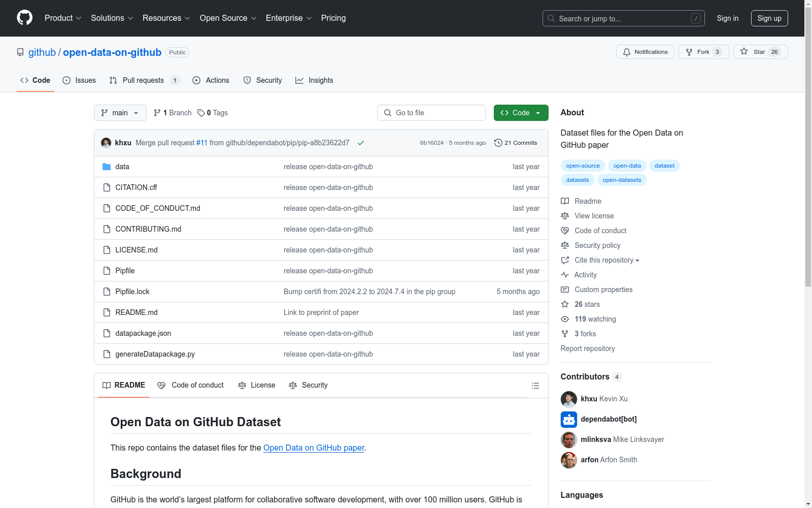Click the forks icon in About sidebar
This screenshot has height=508, width=812.
click(x=565, y=334)
